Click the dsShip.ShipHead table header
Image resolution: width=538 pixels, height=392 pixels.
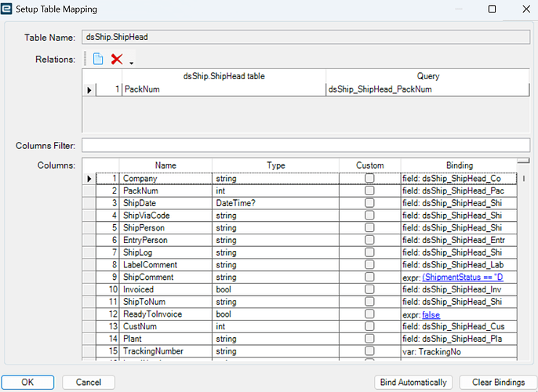[x=224, y=76]
